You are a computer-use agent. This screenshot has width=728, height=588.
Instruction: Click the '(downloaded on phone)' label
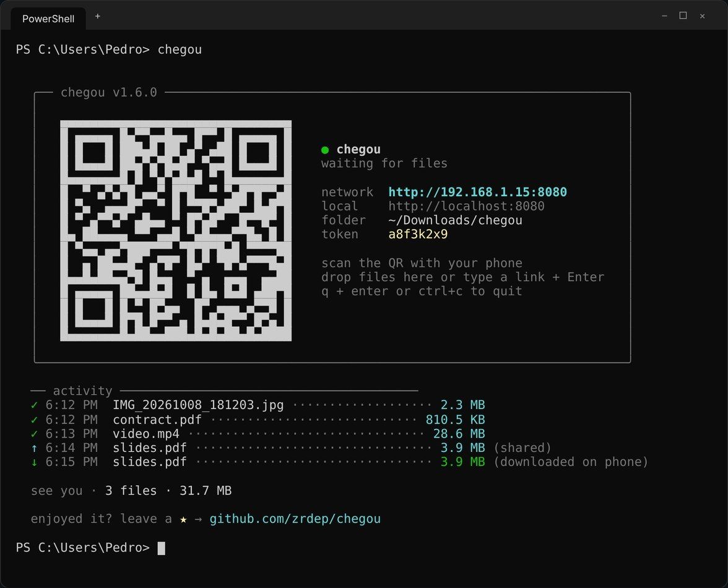click(571, 462)
